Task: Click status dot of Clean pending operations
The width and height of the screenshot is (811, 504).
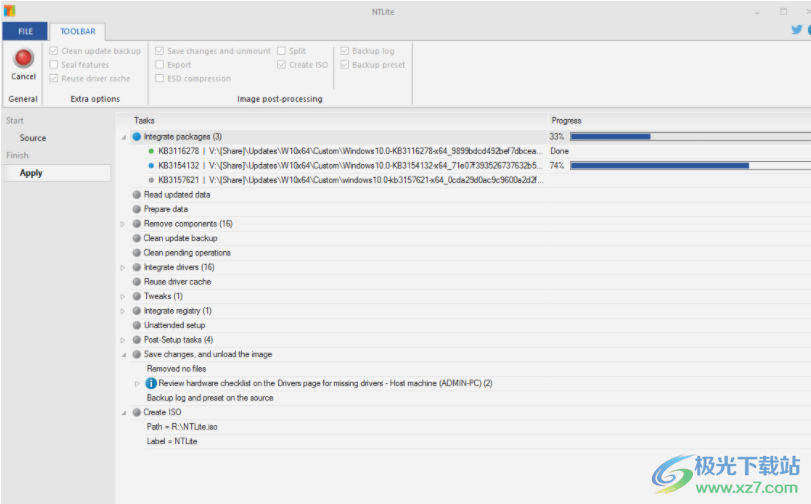Action: [137, 253]
